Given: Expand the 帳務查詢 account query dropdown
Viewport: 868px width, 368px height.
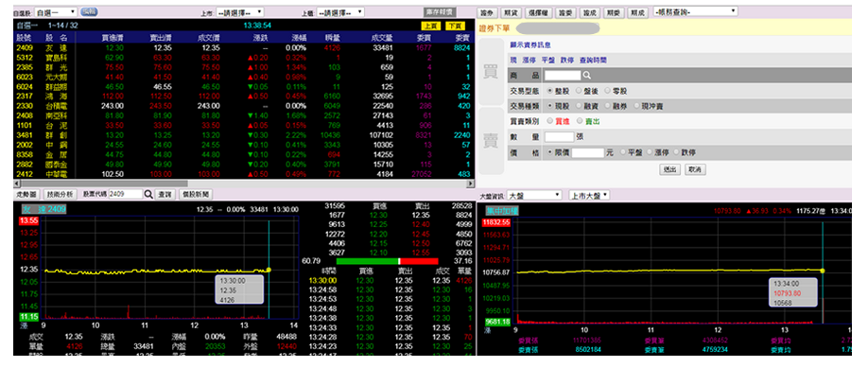Looking at the screenshot, I should point(695,11).
